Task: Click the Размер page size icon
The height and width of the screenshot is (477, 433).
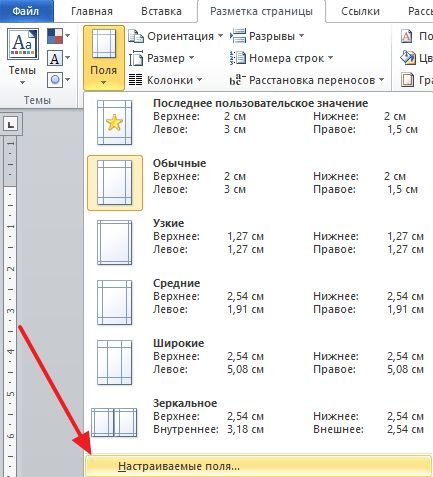Action: tap(136, 58)
